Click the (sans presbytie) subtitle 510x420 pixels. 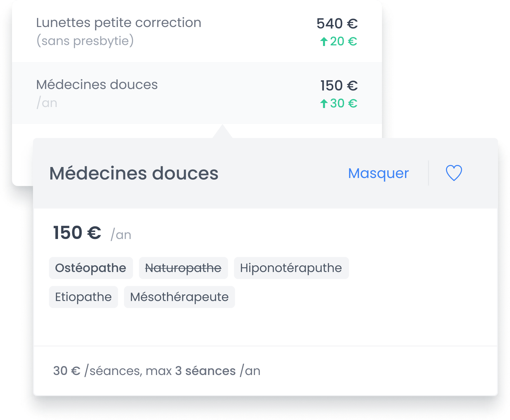[85, 41]
